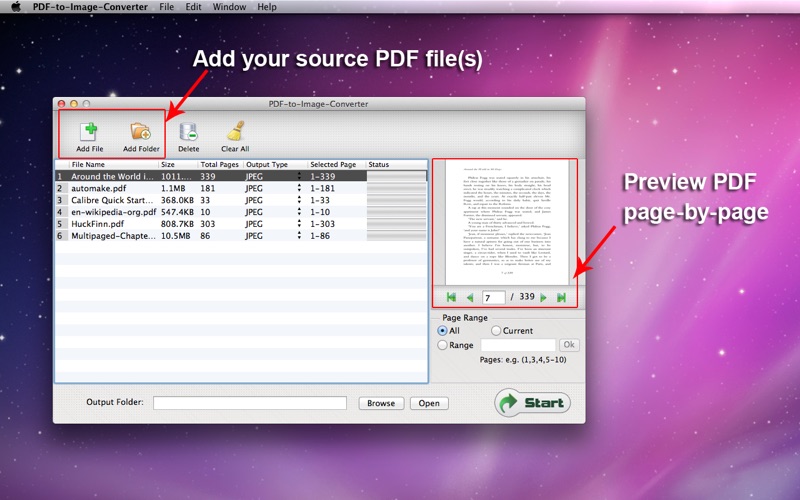Screen dimensions: 800x500
Task: Jump to first page in preview
Action: point(451,297)
